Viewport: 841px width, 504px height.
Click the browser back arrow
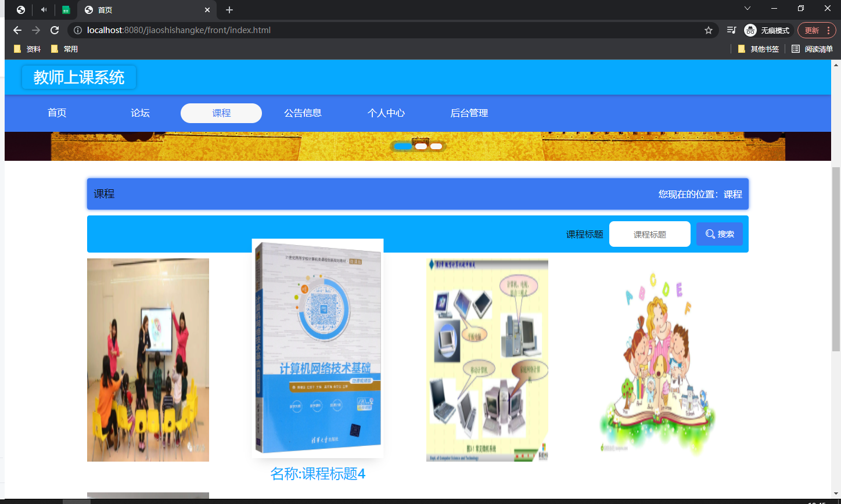point(17,30)
